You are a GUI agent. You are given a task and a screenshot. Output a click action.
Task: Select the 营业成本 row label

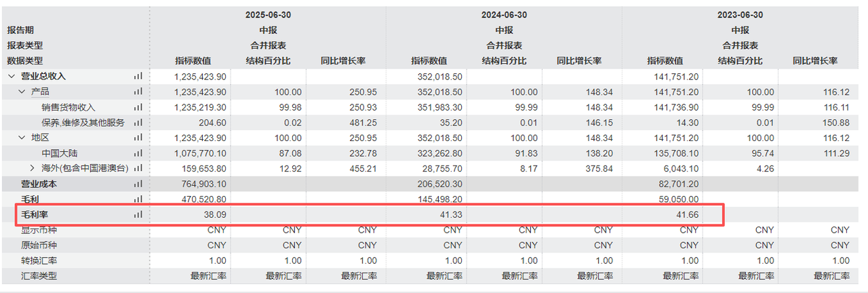click(x=39, y=184)
